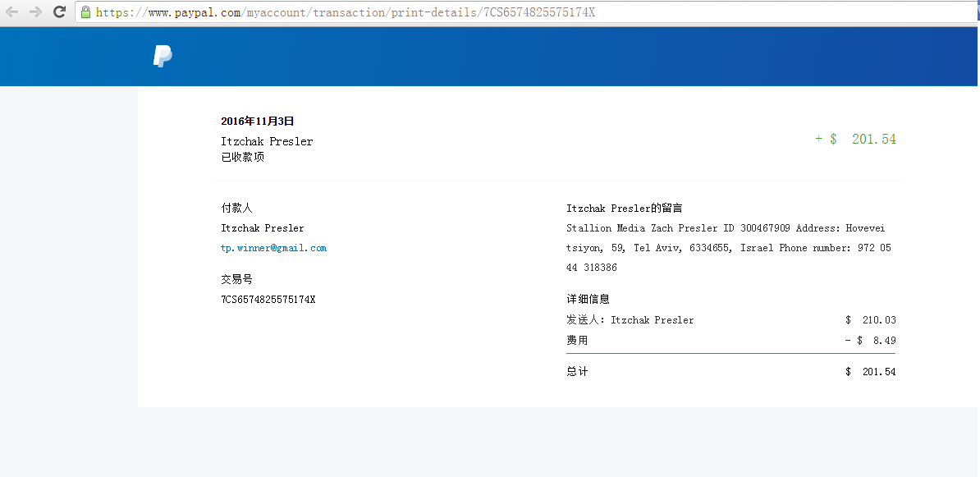Click the 总计 total label
Viewport: 980px width, 477px height.
coord(577,371)
